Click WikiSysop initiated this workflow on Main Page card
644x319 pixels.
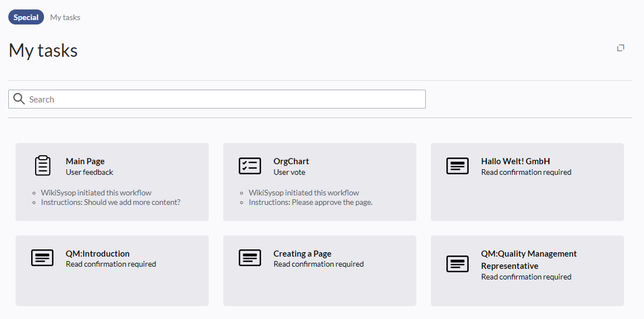[96, 193]
